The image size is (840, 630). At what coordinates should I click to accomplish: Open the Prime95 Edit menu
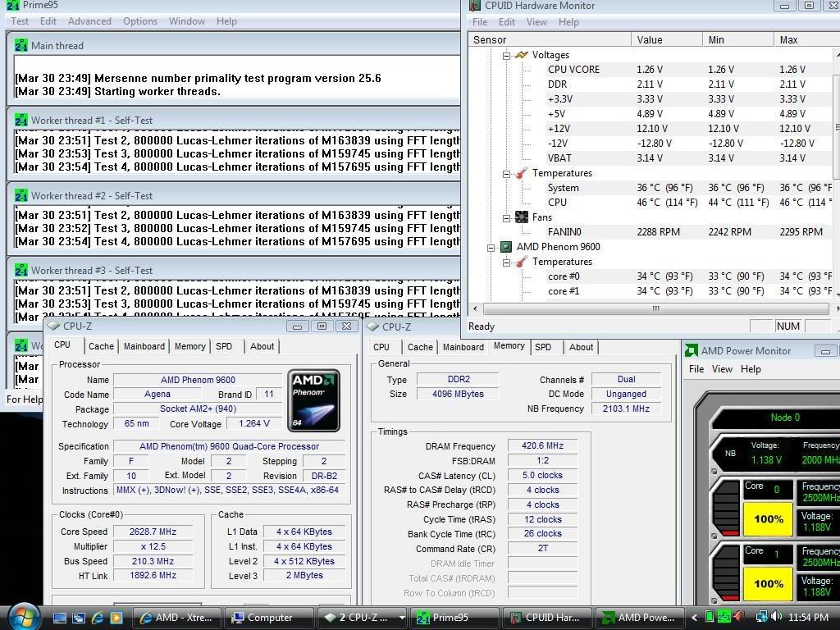pos(48,21)
